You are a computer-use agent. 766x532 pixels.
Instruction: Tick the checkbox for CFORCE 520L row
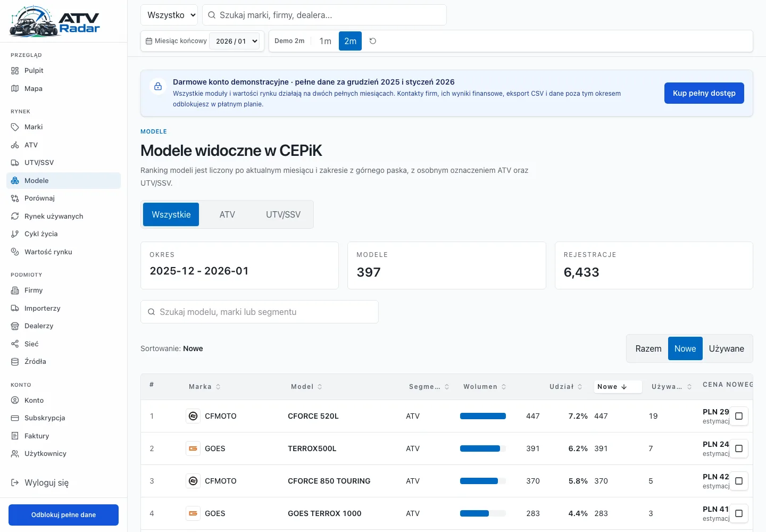click(x=739, y=416)
